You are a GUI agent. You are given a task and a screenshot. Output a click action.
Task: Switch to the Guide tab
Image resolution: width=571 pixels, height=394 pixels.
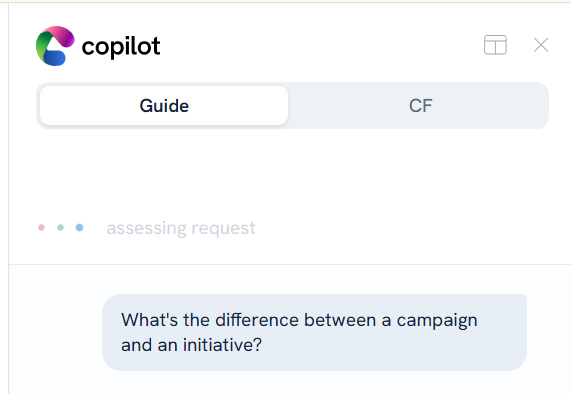[x=164, y=106]
